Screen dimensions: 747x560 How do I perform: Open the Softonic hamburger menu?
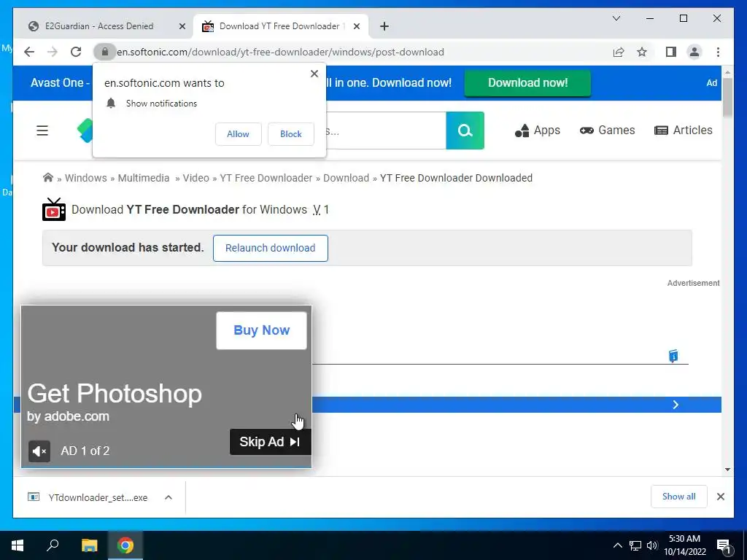pos(42,131)
